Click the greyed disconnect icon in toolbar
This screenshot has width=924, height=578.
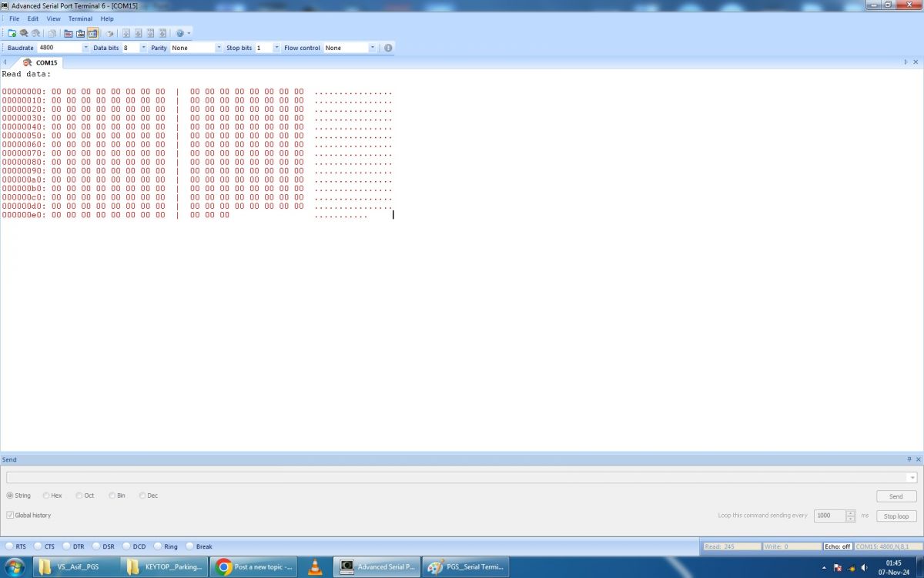tap(35, 33)
